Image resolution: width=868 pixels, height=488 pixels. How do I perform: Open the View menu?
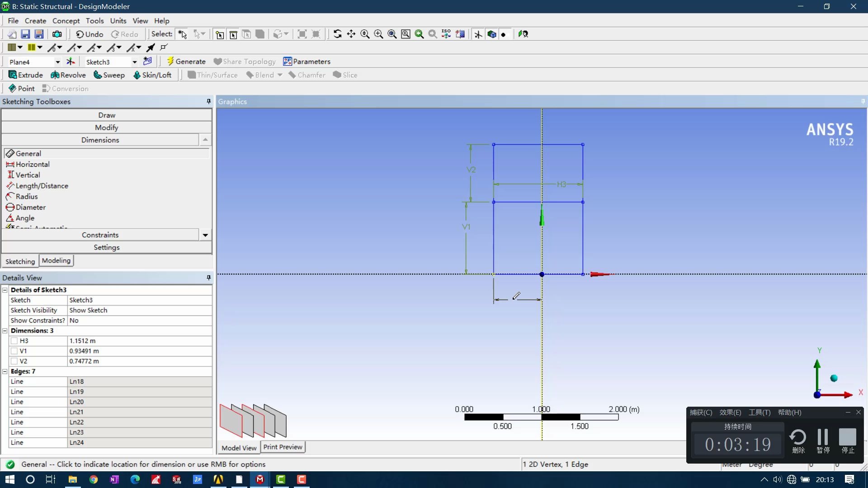(140, 21)
